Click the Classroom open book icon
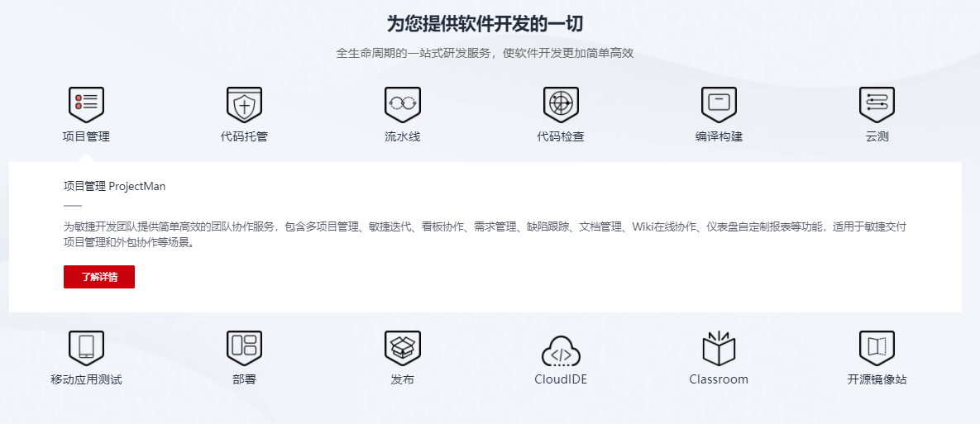 pyautogui.click(x=719, y=348)
